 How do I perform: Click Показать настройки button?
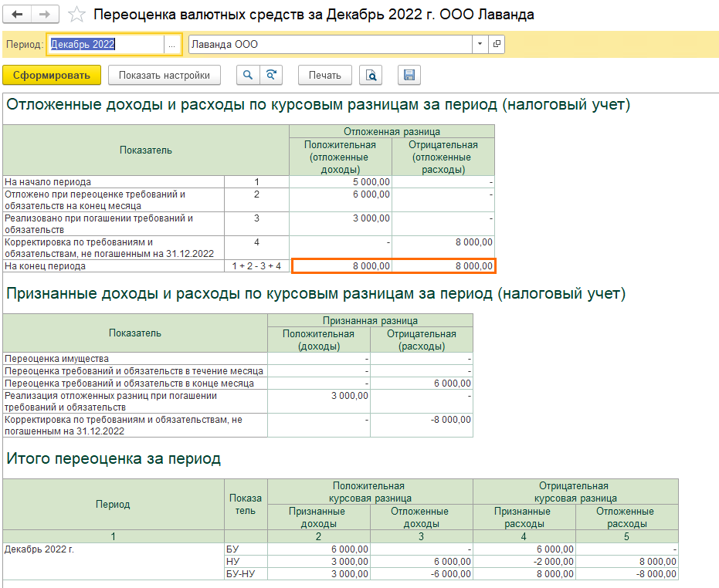coord(164,75)
